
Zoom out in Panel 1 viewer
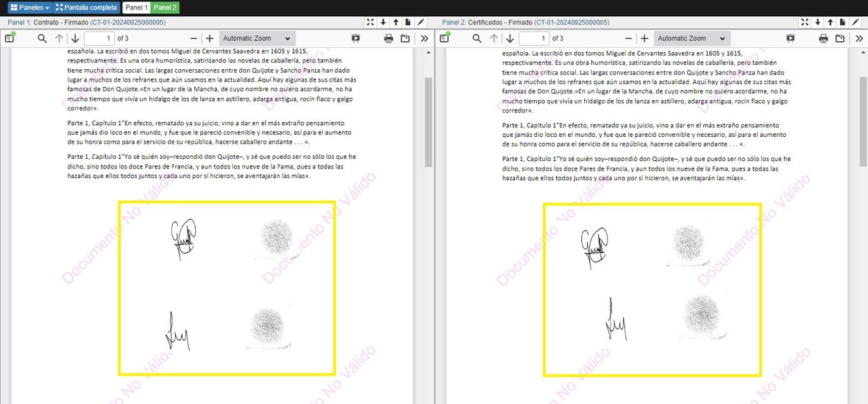click(193, 38)
